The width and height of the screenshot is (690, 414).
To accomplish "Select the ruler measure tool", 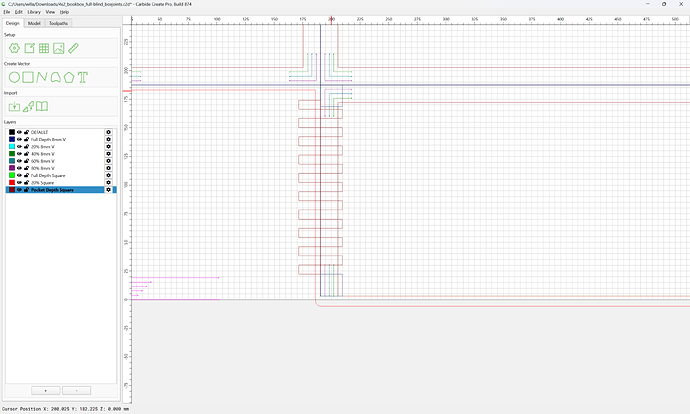I will [x=73, y=48].
